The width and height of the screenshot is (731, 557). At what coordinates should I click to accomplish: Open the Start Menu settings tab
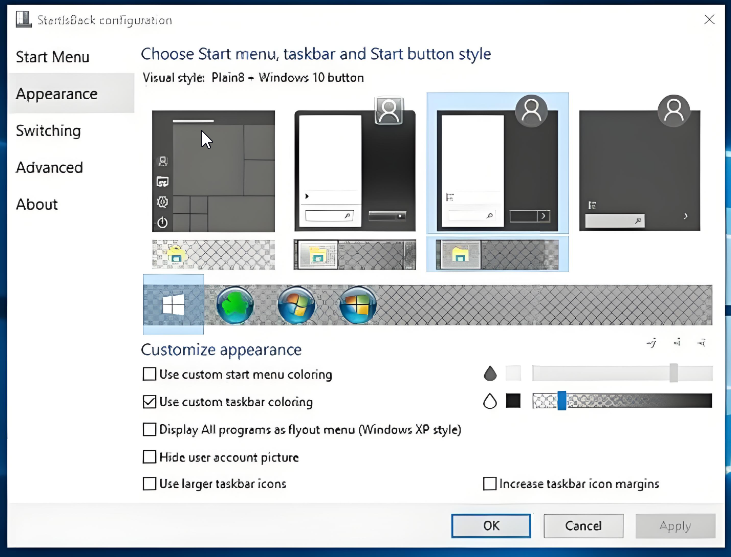click(52, 57)
